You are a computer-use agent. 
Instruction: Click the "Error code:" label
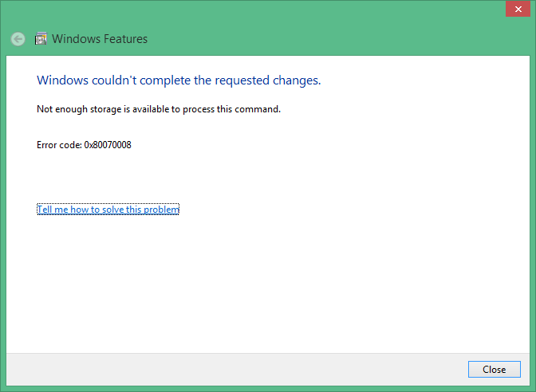click(x=59, y=145)
